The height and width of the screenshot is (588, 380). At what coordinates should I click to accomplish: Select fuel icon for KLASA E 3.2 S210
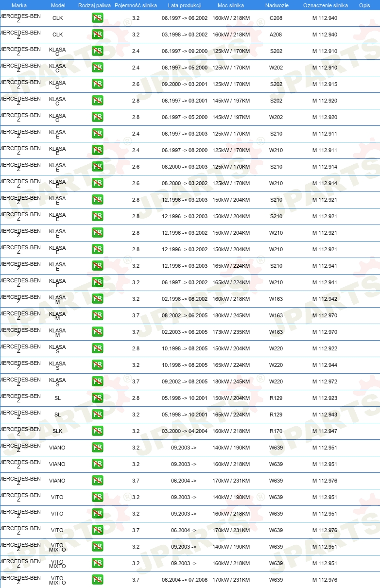tap(97, 266)
